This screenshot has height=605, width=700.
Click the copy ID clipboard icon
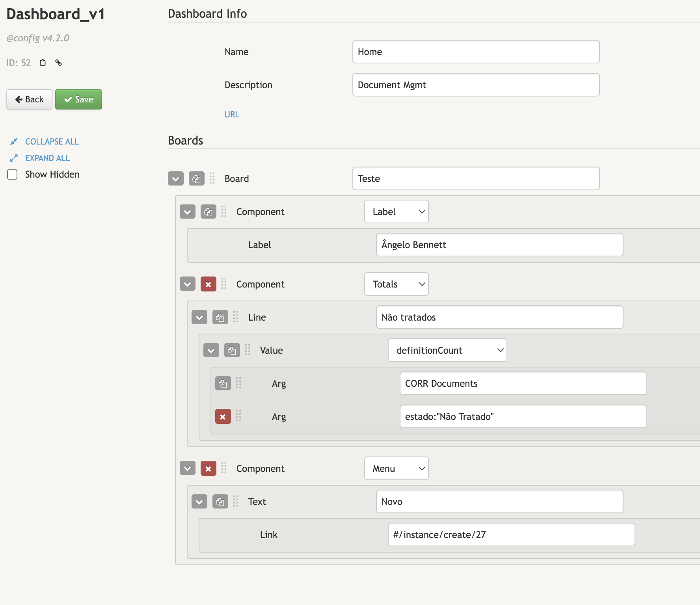coord(43,63)
